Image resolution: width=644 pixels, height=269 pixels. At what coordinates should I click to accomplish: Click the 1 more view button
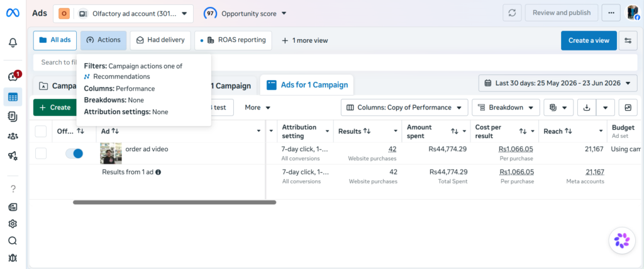click(304, 40)
